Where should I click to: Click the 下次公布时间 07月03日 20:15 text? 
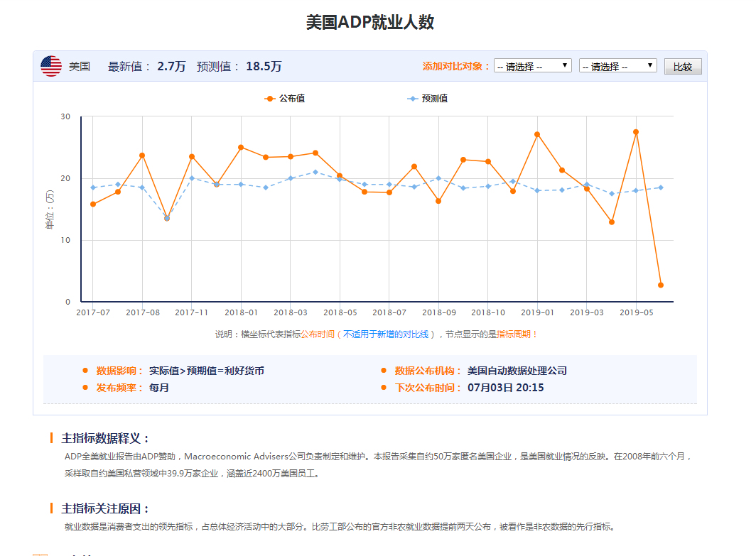[505, 388]
